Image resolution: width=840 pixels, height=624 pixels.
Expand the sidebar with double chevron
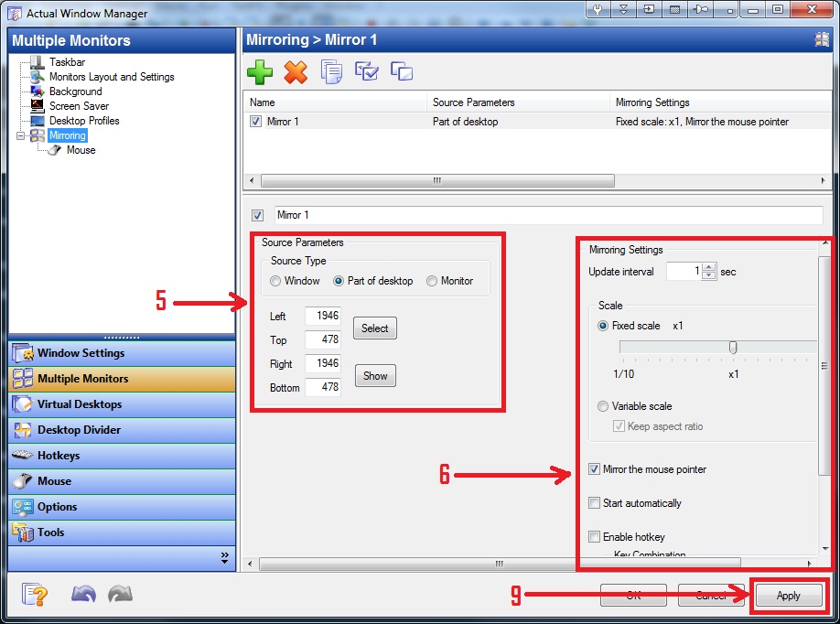(224, 557)
